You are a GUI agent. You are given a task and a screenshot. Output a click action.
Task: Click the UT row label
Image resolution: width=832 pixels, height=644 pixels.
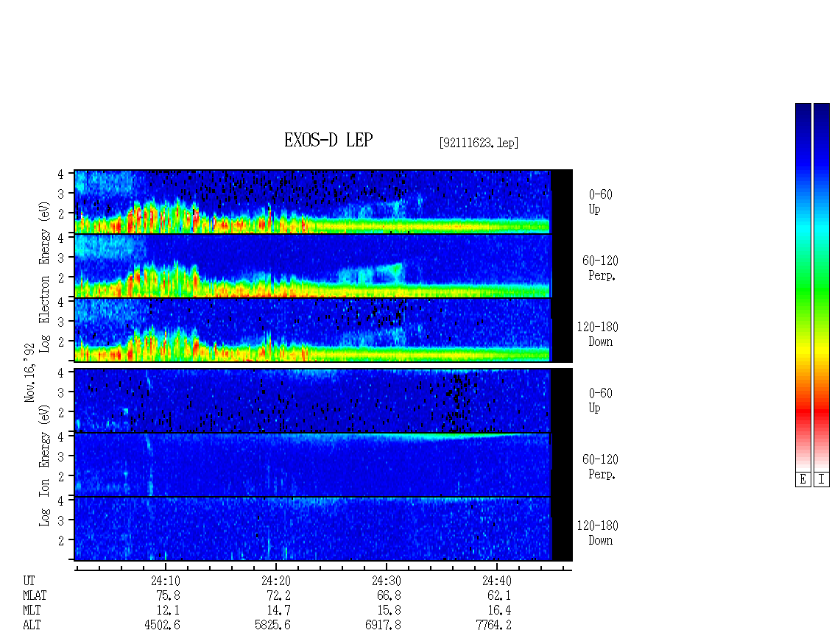pyautogui.click(x=29, y=581)
